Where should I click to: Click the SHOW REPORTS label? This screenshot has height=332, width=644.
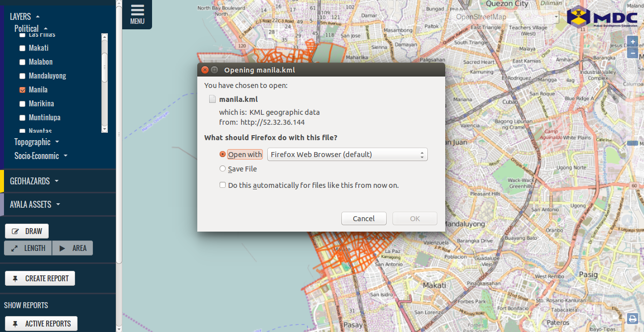tap(26, 305)
